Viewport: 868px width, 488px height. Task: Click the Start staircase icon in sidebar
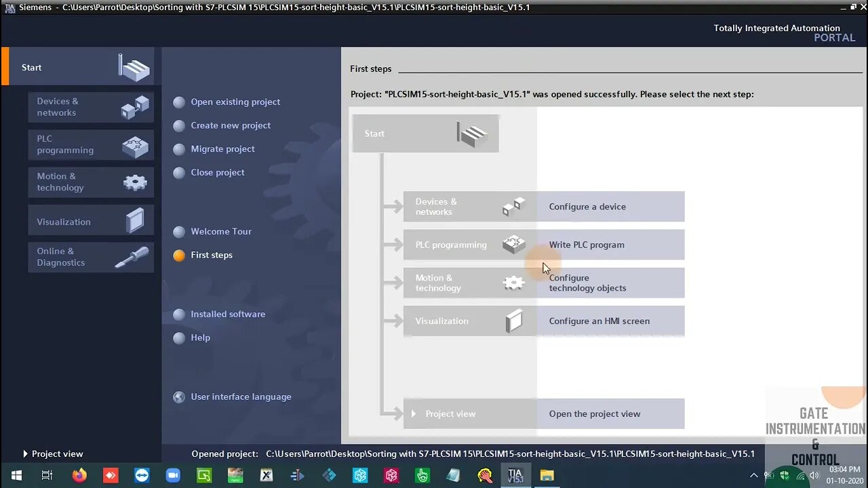(x=134, y=67)
